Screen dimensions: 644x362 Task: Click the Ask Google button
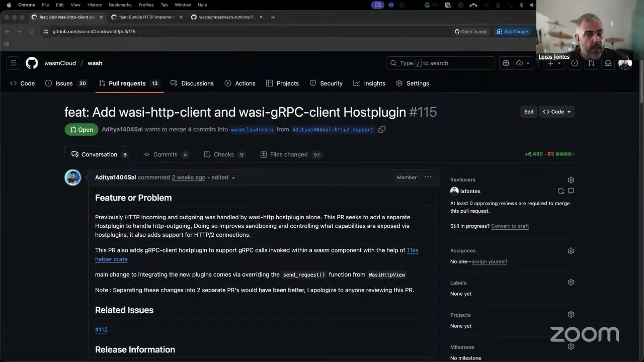point(512,31)
